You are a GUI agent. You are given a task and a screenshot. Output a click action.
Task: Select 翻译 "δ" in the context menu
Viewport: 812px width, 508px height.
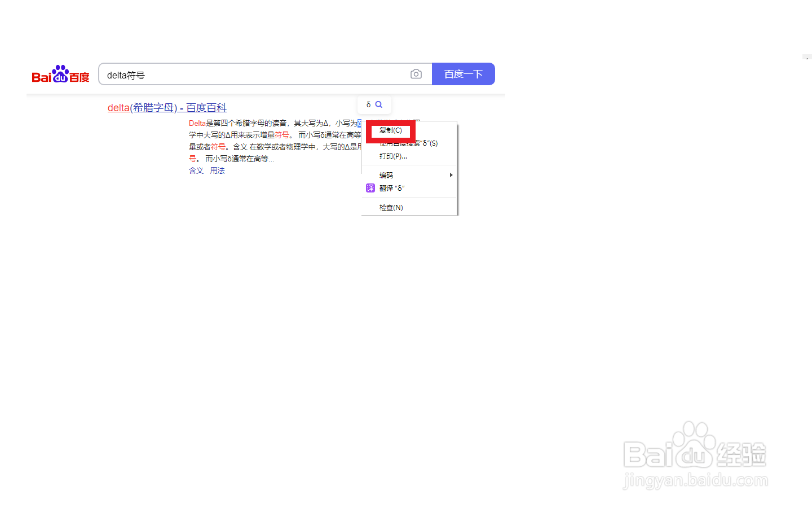click(x=392, y=188)
